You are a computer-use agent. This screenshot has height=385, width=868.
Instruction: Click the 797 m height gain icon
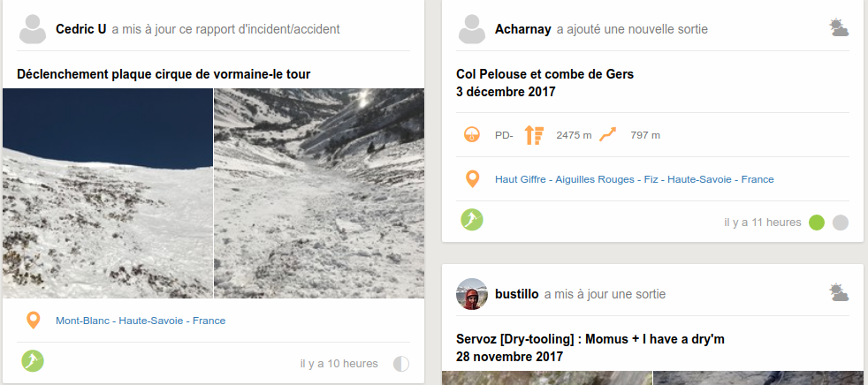click(x=607, y=134)
